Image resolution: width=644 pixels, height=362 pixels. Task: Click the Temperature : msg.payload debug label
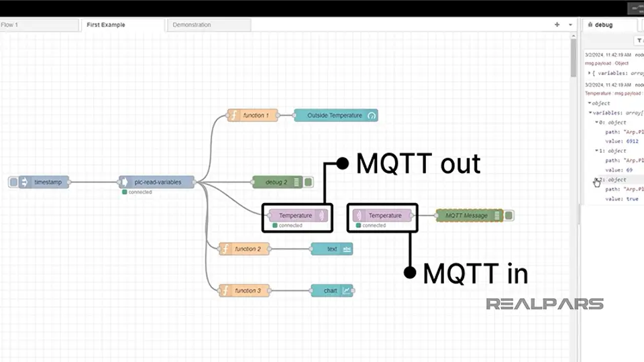click(612, 93)
